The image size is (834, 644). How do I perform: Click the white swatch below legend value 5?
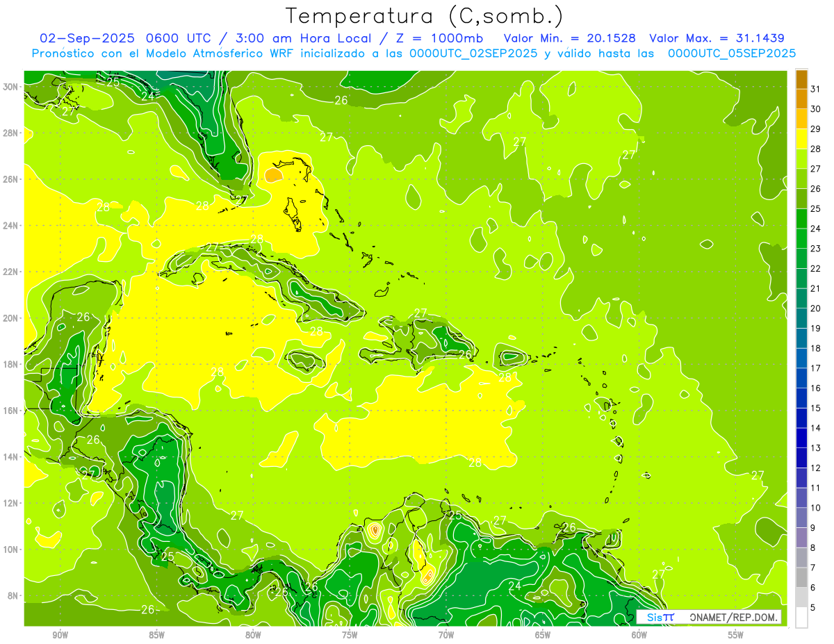click(801, 618)
